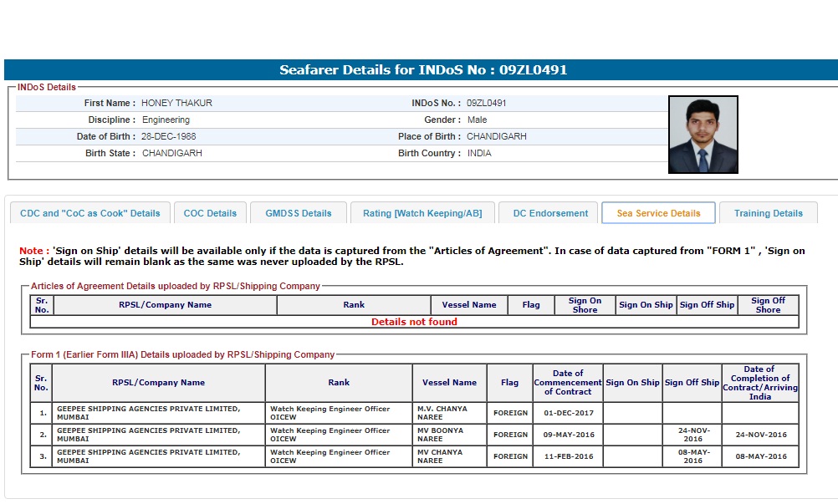
Task: Click the Vessel Name header in Form 1 table
Action: pos(449,383)
